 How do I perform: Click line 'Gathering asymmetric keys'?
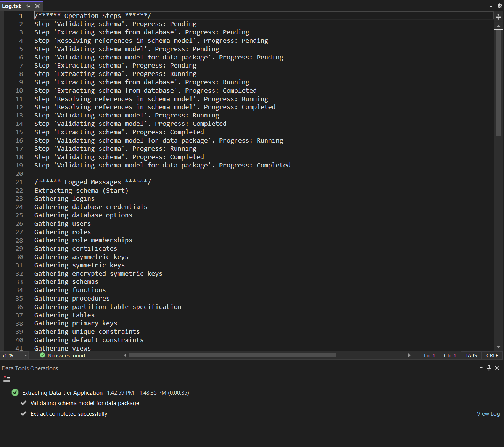click(x=81, y=257)
